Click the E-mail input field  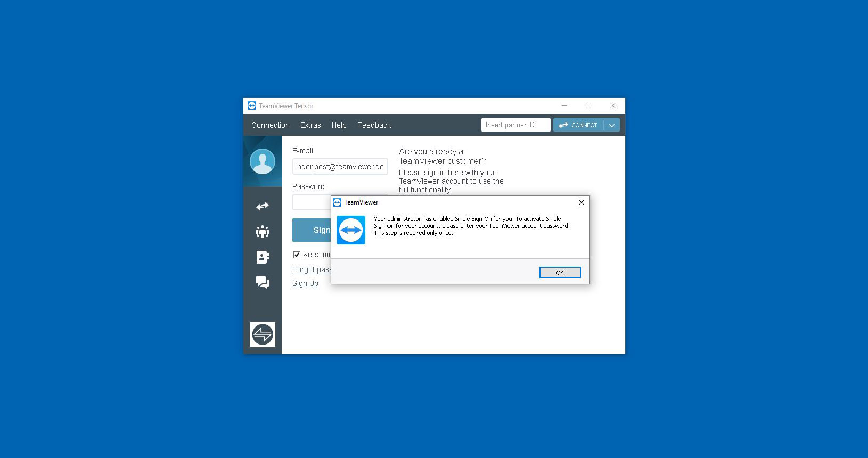(340, 167)
